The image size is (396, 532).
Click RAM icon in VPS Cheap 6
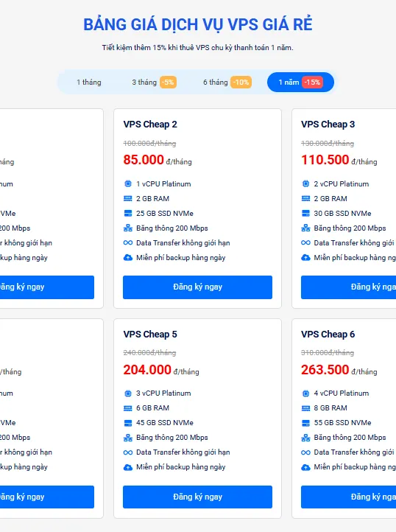[305, 408]
